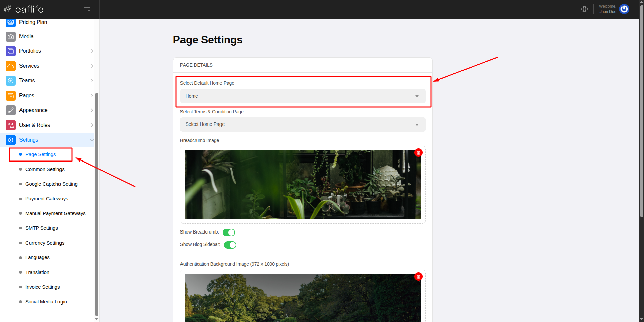Open the language globe icon
644x322 pixels.
pos(585,9)
